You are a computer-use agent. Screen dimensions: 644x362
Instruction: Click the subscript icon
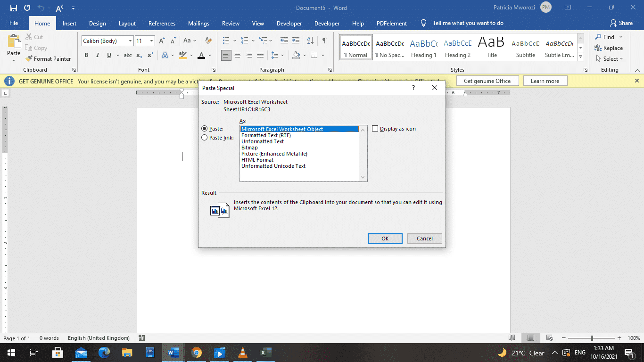139,55
